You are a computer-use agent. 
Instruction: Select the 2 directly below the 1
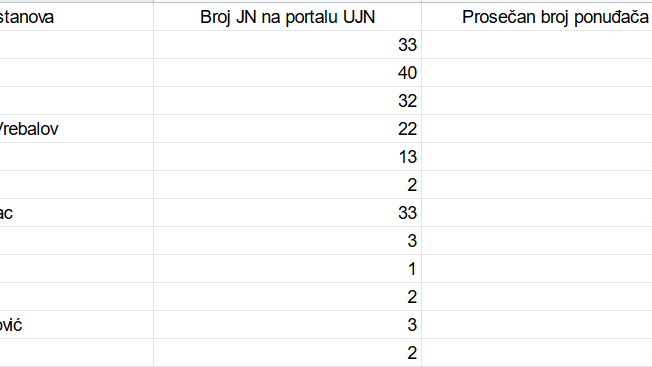click(287, 297)
